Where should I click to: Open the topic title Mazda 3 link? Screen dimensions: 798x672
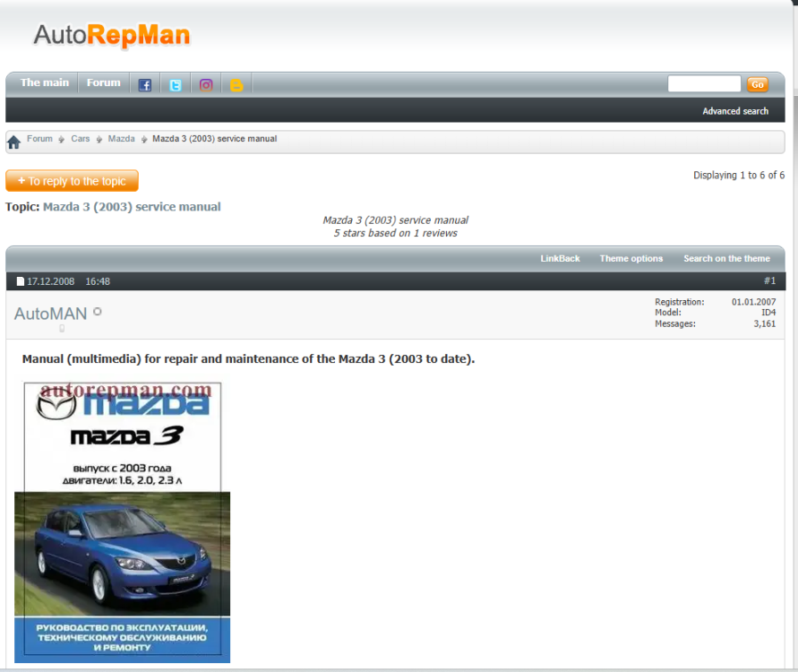point(132,207)
